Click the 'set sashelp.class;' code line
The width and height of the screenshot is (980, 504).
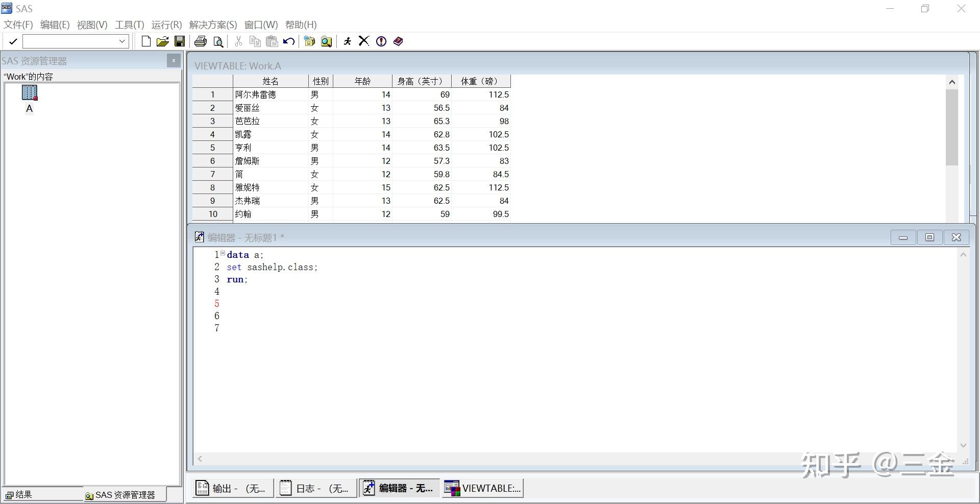tap(272, 267)
